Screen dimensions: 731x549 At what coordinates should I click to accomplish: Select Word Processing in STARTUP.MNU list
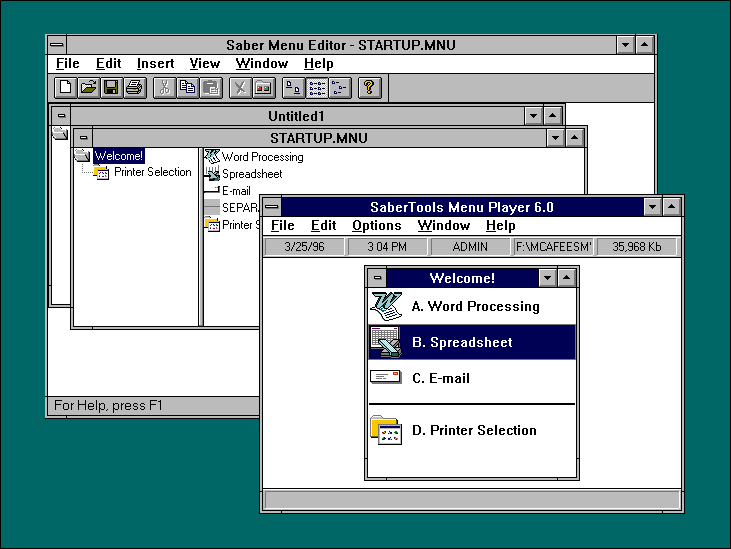point(262,157)
